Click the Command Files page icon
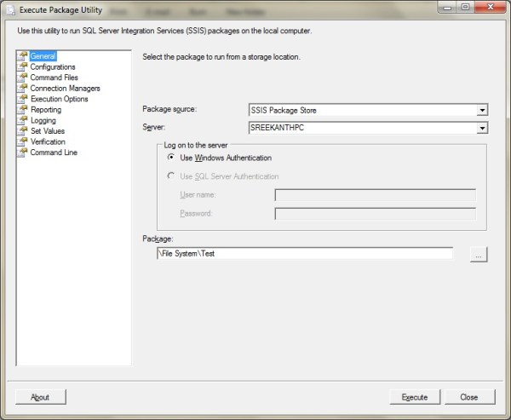The width and height of the screenshot is (511, 420). tap(23, 78)
